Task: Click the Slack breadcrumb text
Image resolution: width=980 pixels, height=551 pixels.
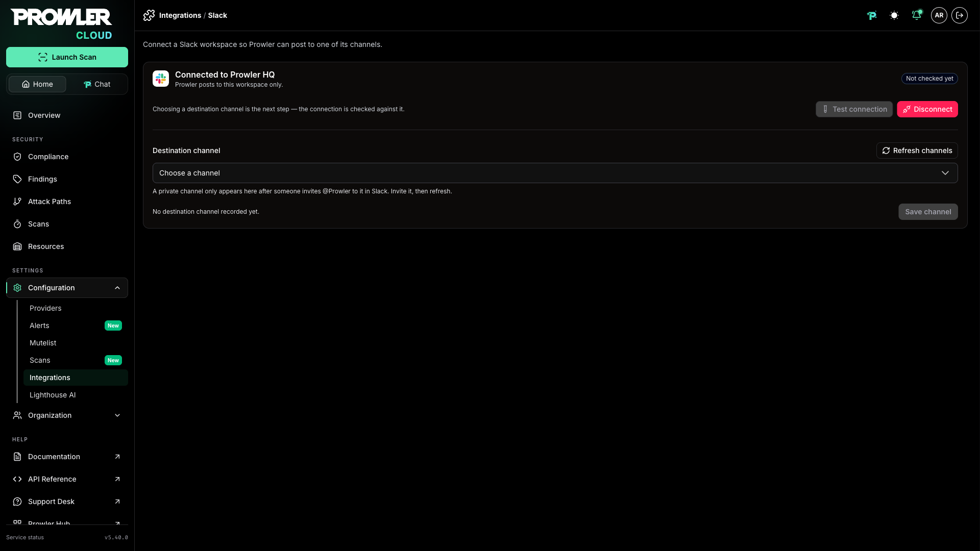Action: point(217,15)
